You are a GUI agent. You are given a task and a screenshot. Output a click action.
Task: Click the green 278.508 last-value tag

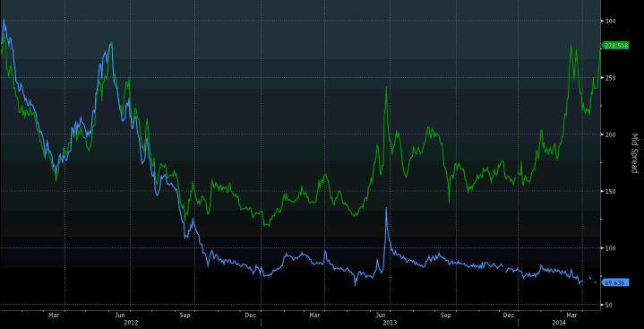coord(614,46)
